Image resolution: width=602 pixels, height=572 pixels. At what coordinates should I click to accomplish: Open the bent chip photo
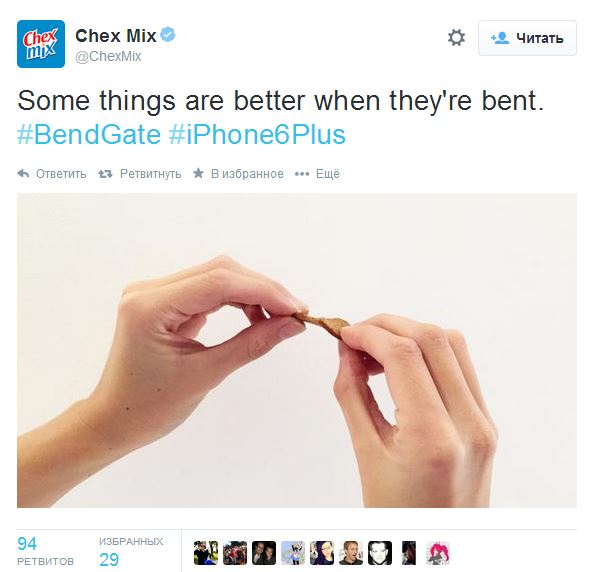[297, 350]
